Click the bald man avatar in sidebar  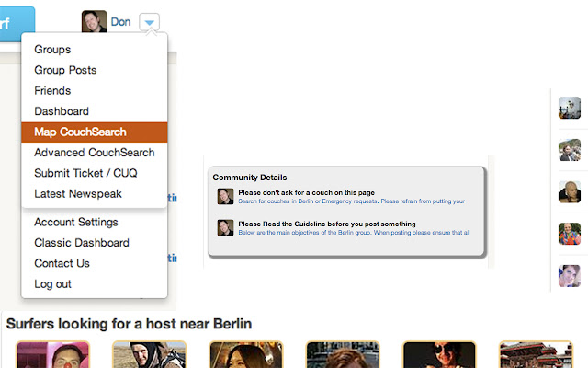(x=570, y=192)
